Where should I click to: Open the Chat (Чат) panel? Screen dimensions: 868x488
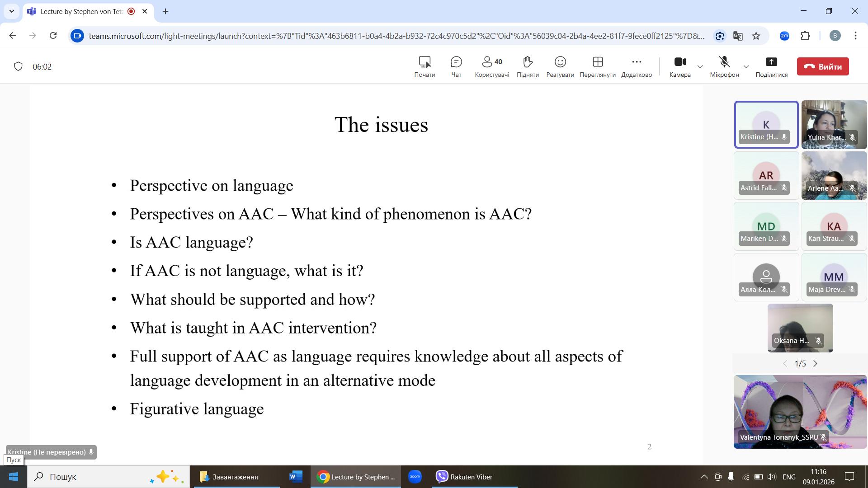tap(456, 66)
